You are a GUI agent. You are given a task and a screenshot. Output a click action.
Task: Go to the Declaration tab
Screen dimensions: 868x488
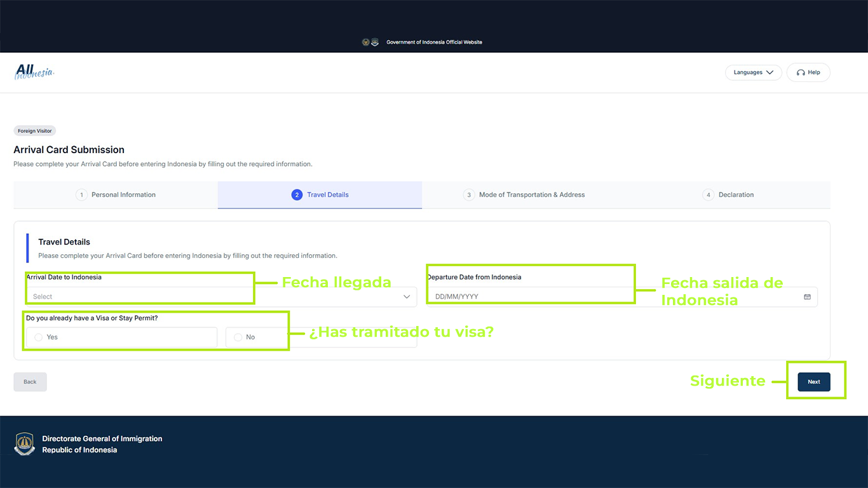(x=728, y=195)
